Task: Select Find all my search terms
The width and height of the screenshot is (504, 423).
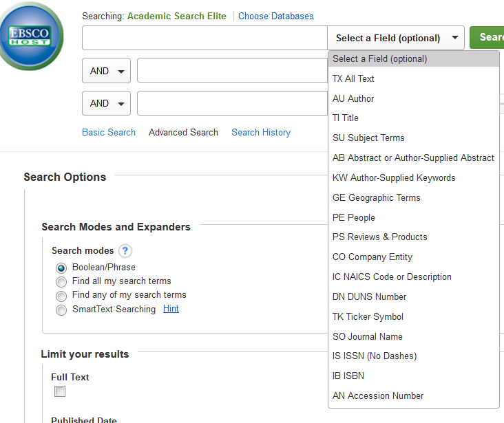Action: (x=61, y=281)
